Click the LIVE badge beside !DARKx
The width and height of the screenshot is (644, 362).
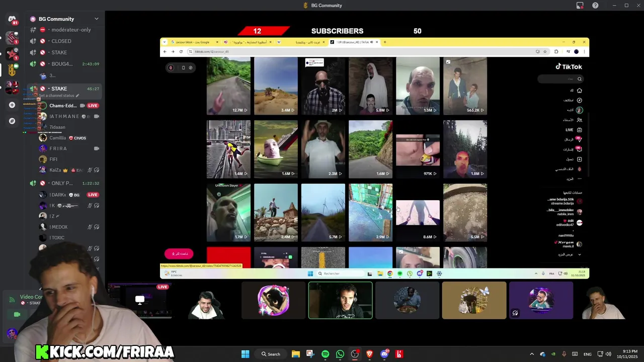93,195
